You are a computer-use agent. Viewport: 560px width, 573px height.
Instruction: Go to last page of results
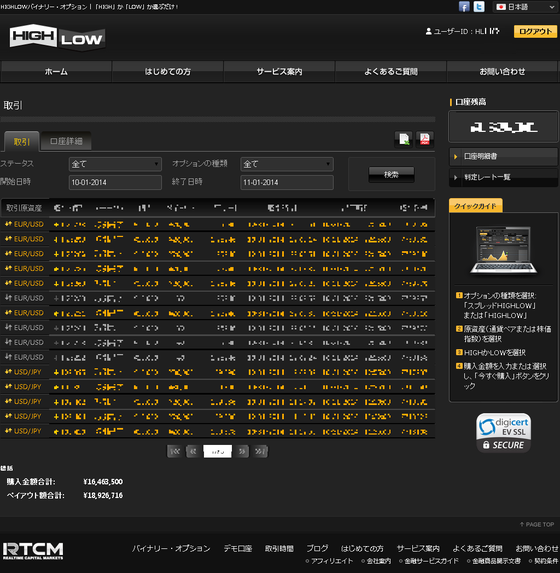(261, 452)
